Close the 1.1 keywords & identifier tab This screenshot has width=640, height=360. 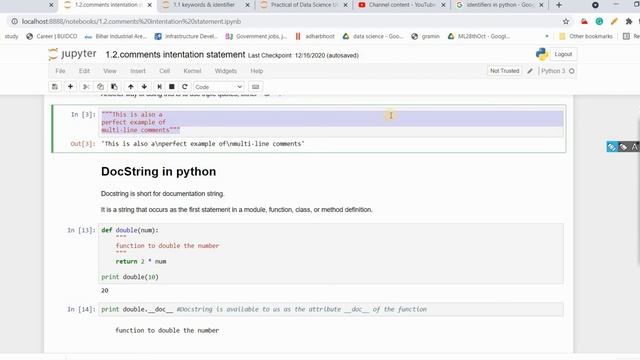point(247,5)
